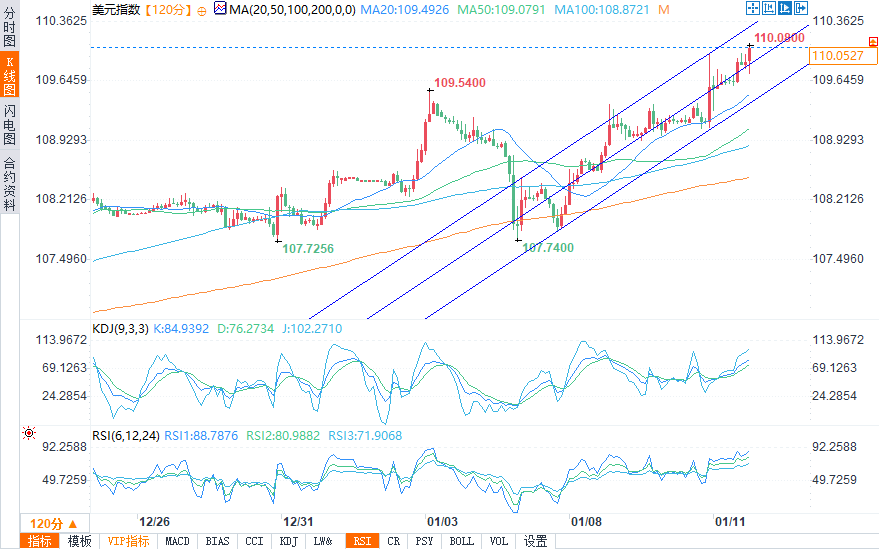Switch to the BOLL indicator
Screen dimensions: 879x549
click(x=461, y=541)
